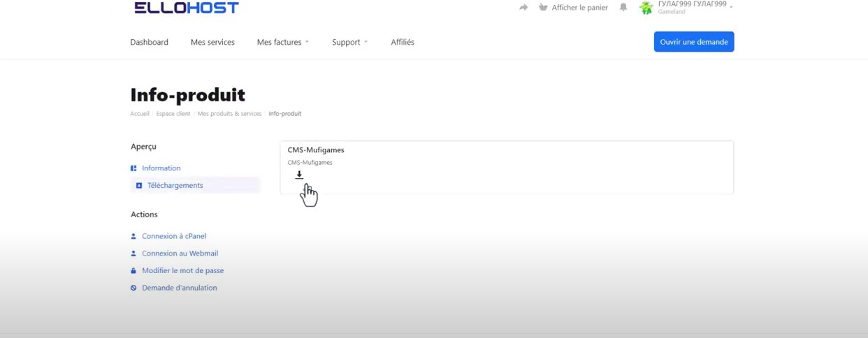
Task: Click the share arrow icon in header
Action: (x=523, y=8)
